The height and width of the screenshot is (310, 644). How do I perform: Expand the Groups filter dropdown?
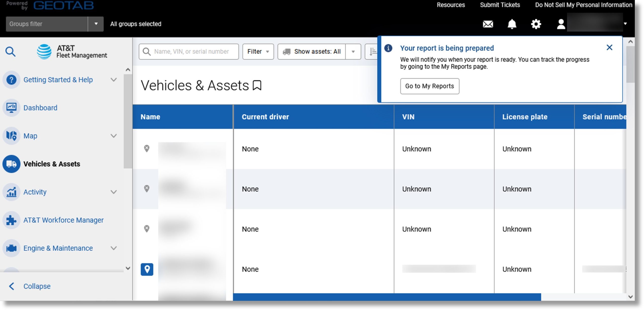click(95, 23)
